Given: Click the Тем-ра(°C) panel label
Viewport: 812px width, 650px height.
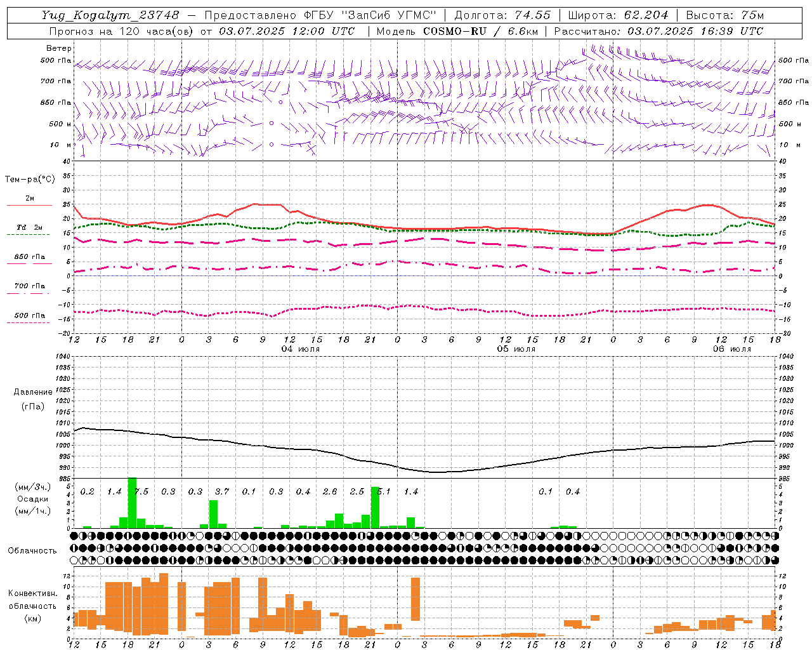Looking at the screenshot, I should (30, 180).
